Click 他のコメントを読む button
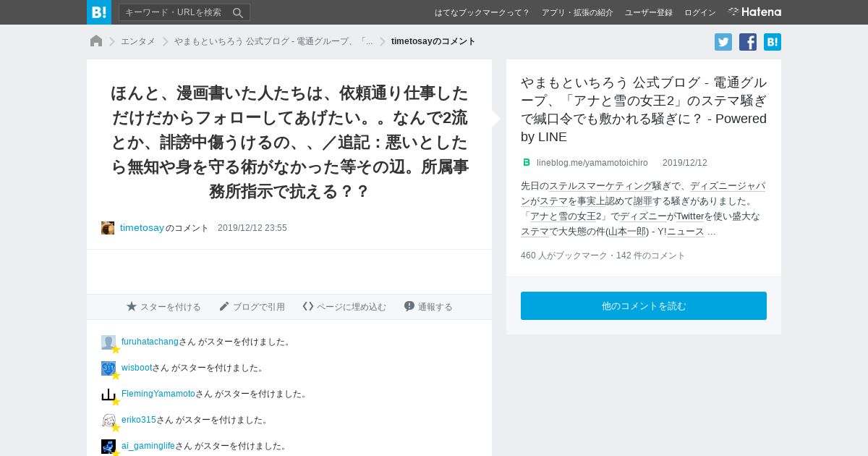The width and height of the screenshot is (868, 456). [x=644, y=306]
